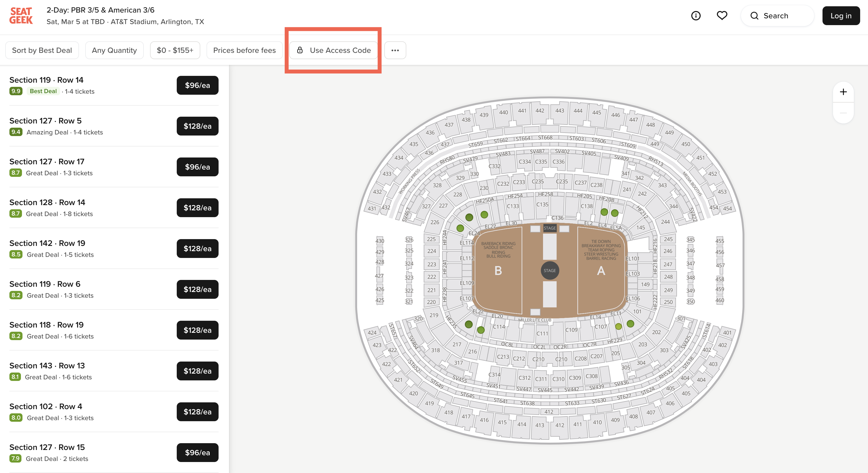Screen dimensions: 868x473
Task: Click the ellipsis more options icon
Action: [x=395, y=50]
